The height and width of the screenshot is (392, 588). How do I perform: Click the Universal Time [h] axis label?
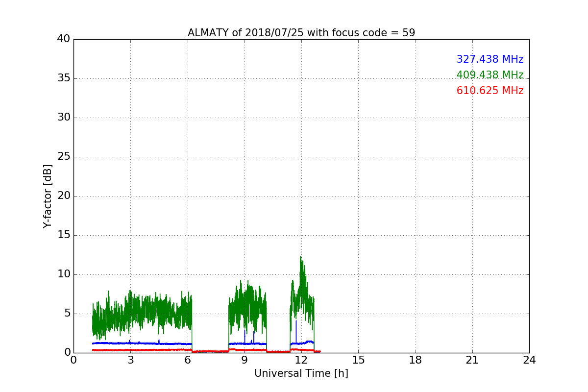[x=301, y=373]
